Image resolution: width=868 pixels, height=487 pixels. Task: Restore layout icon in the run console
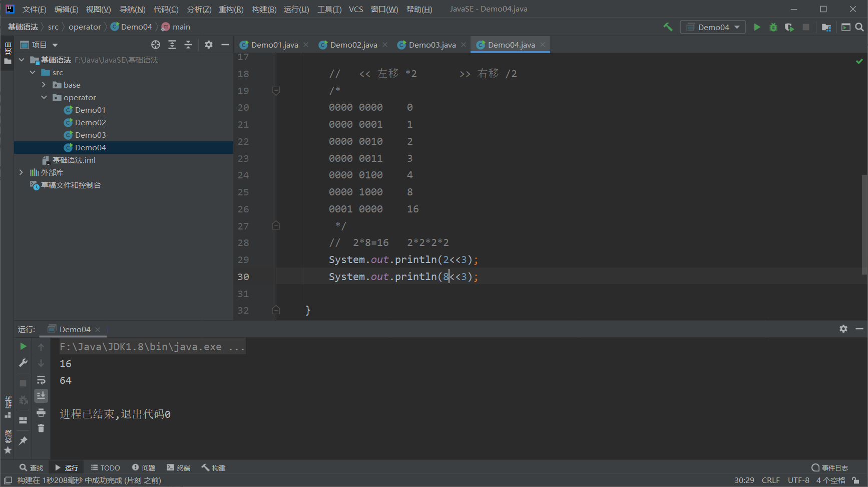coord(23,420)
